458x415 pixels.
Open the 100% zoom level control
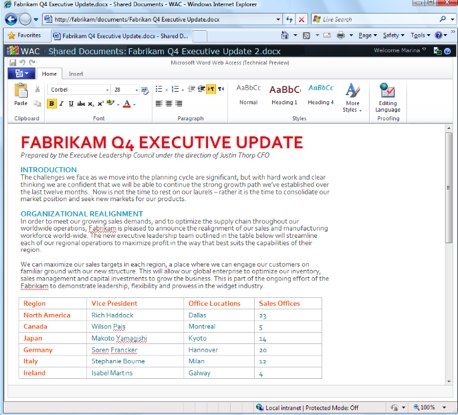click(429, 407)
